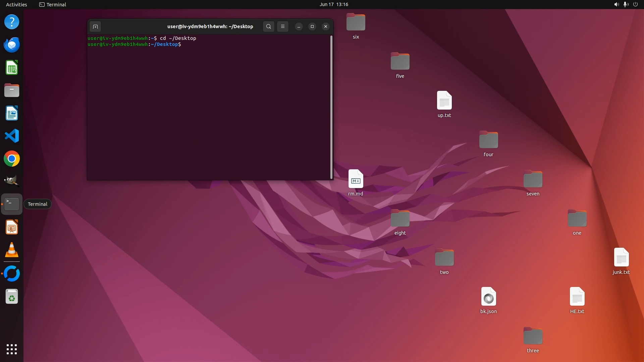Open the date and time calendar

click(x=334, y=4)
